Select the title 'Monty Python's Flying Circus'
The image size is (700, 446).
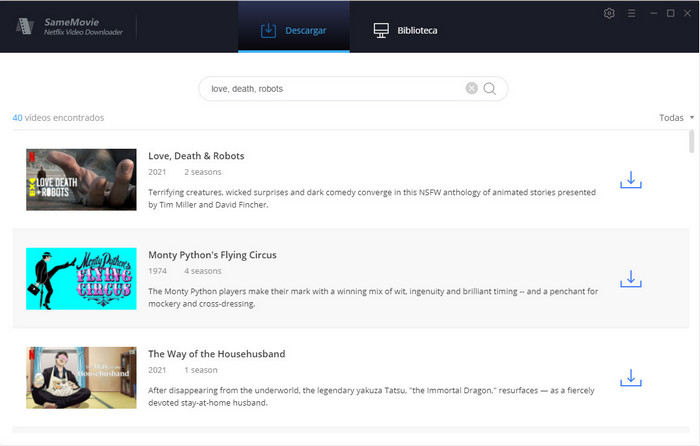click(212, 255)
